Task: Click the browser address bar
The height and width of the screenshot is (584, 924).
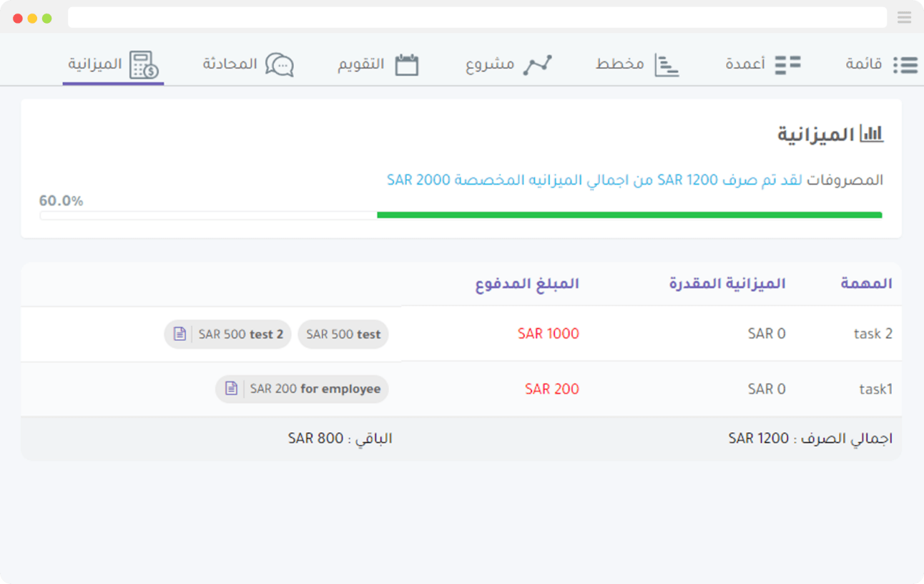Action: coord(476,18)
